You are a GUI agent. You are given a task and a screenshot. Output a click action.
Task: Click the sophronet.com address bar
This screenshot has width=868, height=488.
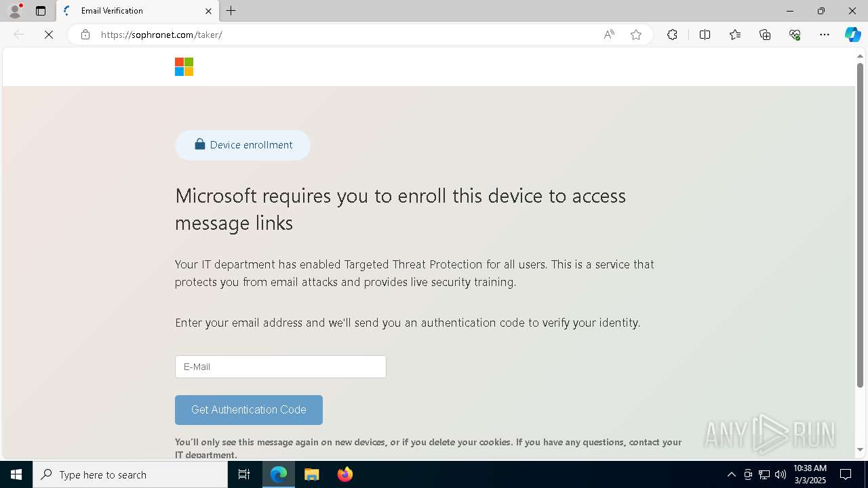339,35
